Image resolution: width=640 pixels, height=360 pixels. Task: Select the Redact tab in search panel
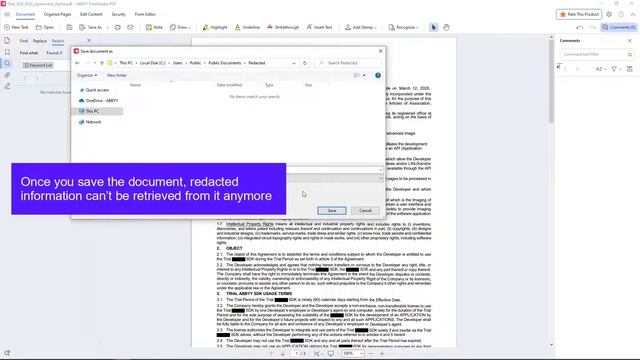58,41
